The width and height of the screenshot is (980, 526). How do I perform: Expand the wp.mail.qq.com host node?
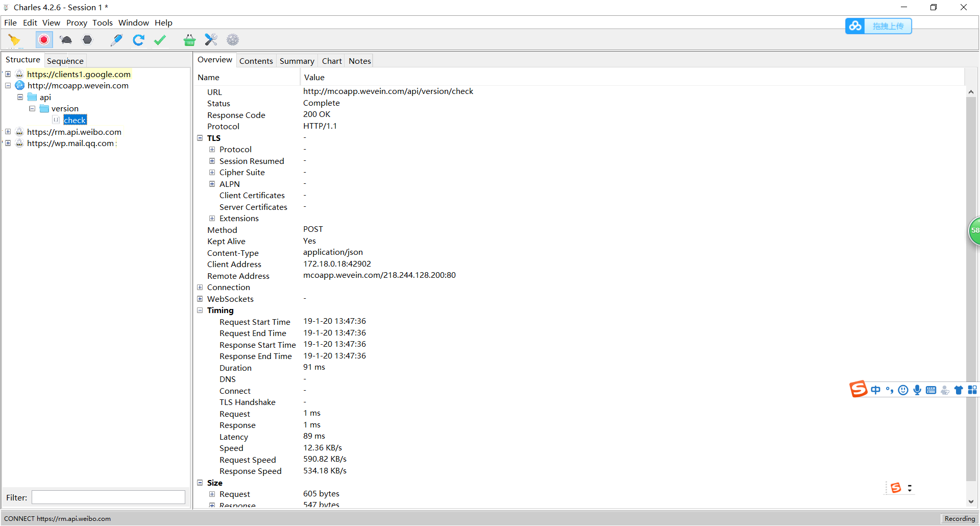[x=8, y=143]
